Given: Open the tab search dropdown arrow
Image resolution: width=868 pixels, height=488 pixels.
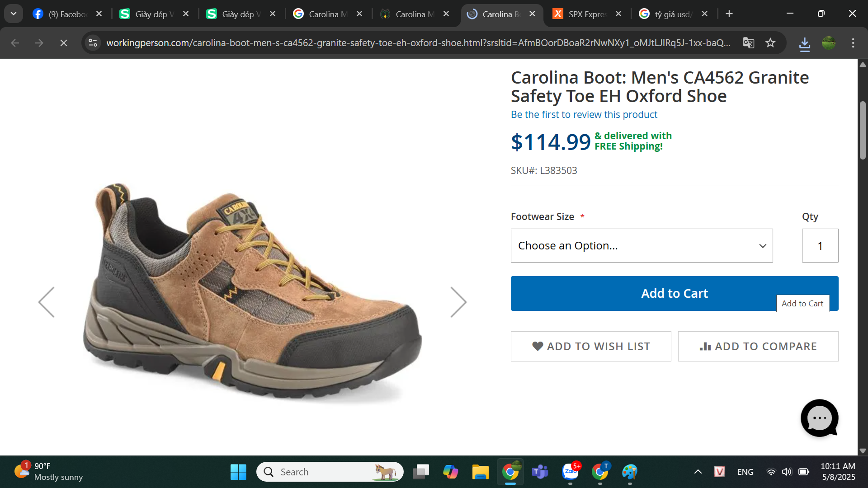Looking at the screenshot, I should [14, 14].
